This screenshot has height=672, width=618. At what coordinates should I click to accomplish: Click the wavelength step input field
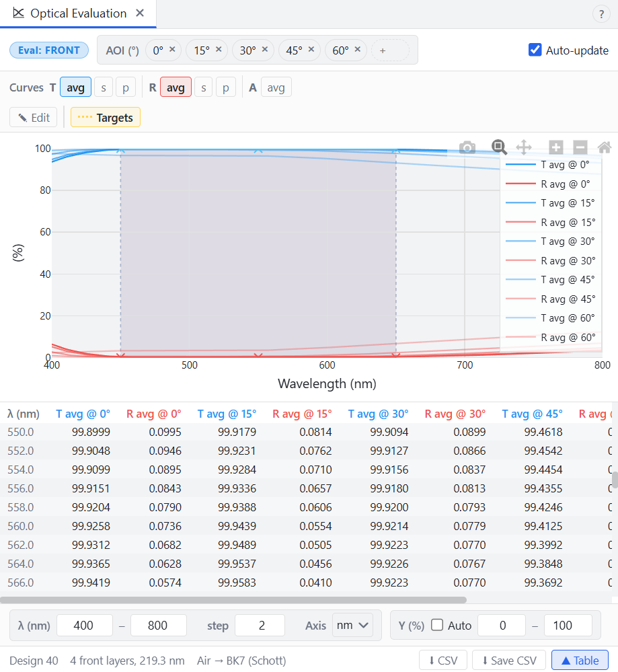(x=260, y=626)
